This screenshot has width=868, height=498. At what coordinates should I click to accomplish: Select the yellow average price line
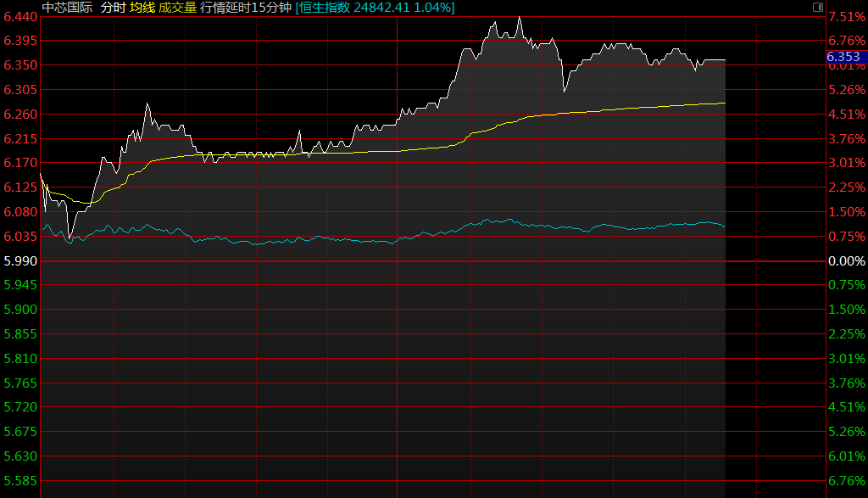click(593, 109)
